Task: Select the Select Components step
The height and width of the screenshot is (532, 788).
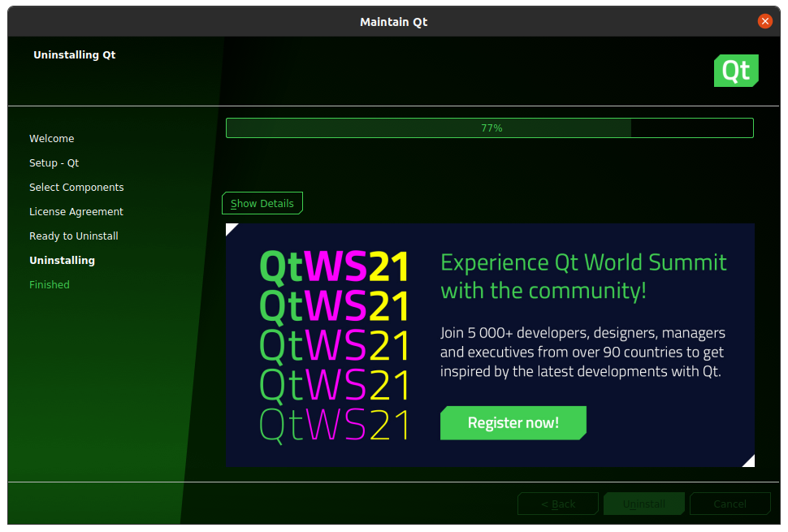Action: [76, 188]
